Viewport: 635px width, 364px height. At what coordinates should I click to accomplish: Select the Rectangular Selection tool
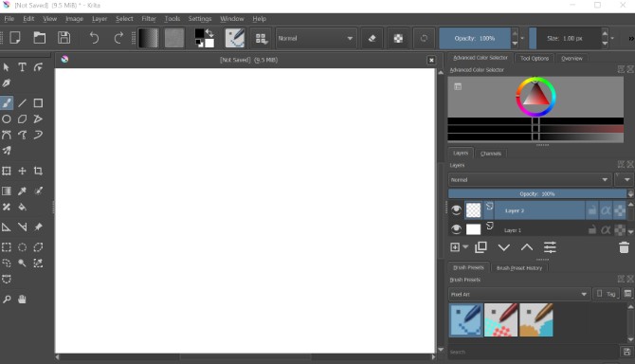click(x=7, y=247)
